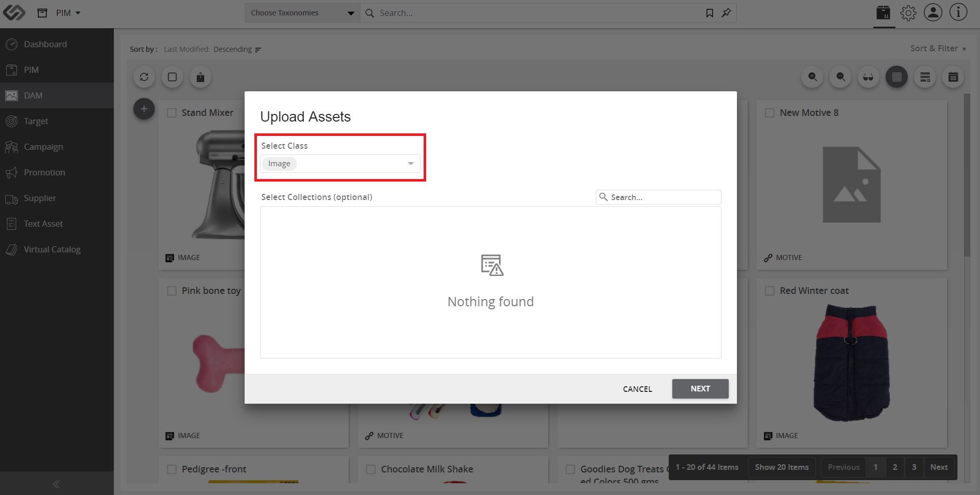The image size is (980, 495).
Task: Open Dashboard in the sidebar
Action: click(45, 44)
